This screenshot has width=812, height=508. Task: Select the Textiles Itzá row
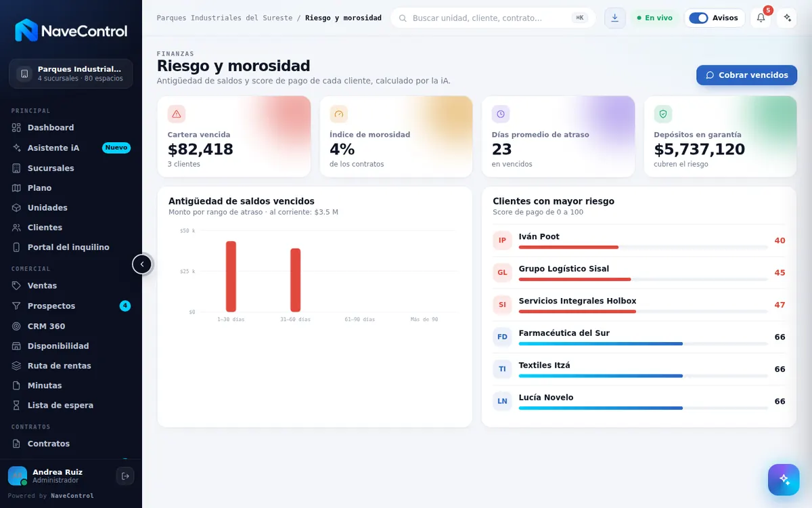[639, 369]
